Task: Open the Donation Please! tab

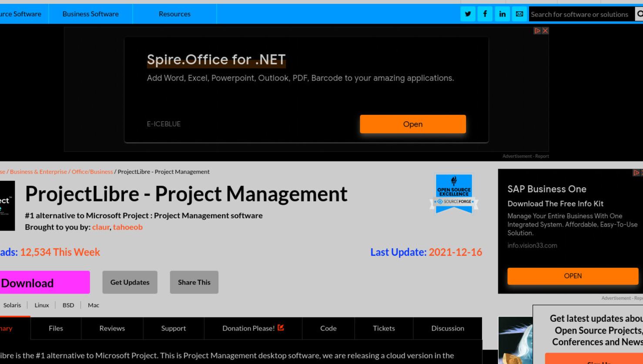Action: (x=253, y=328)
